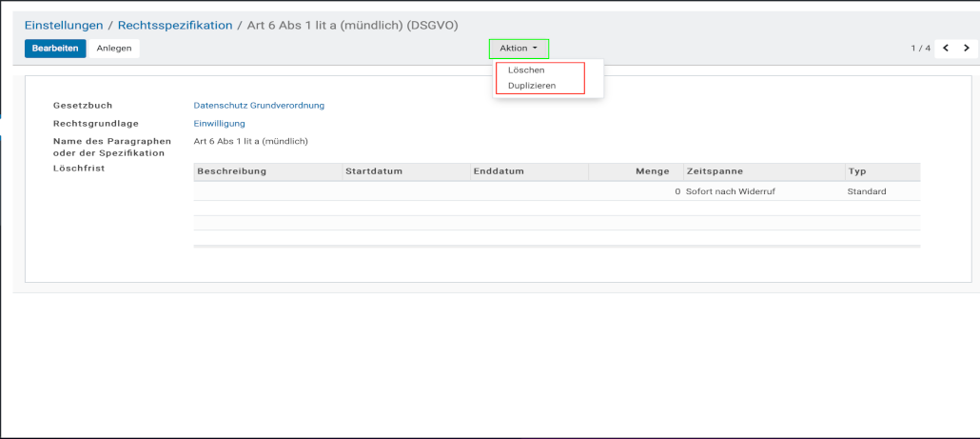Click the Bearbeiten button
This screenshot has height=439, width=980.
[55, 49]
